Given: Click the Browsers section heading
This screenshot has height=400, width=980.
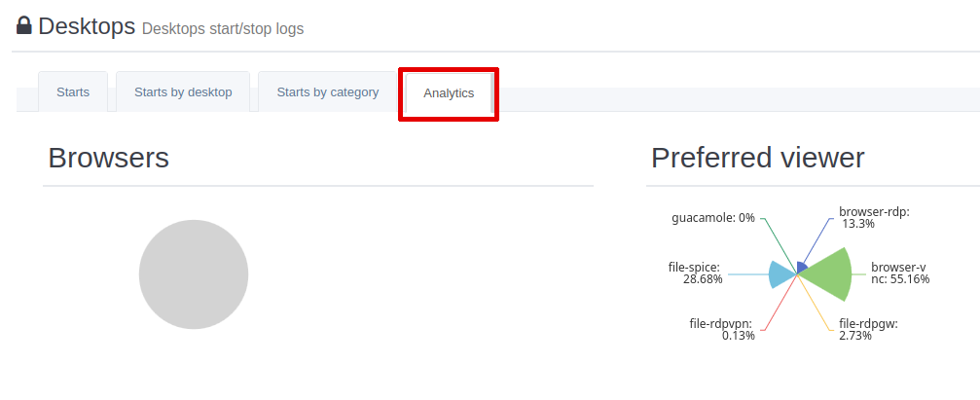Looking at the screenshot, I should coord(108,158).
